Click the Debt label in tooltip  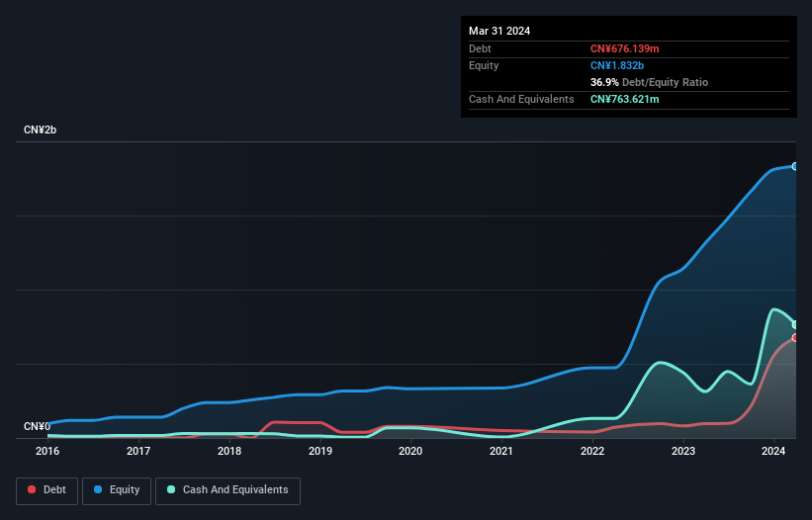(480, 48)
